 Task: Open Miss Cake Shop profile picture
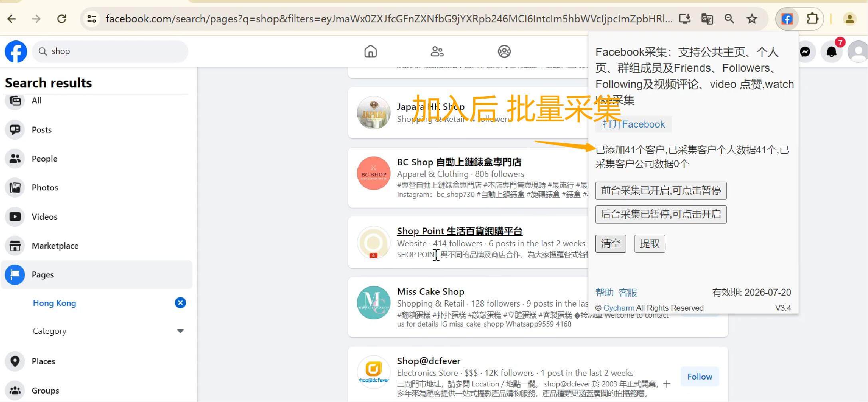(374, 303)
